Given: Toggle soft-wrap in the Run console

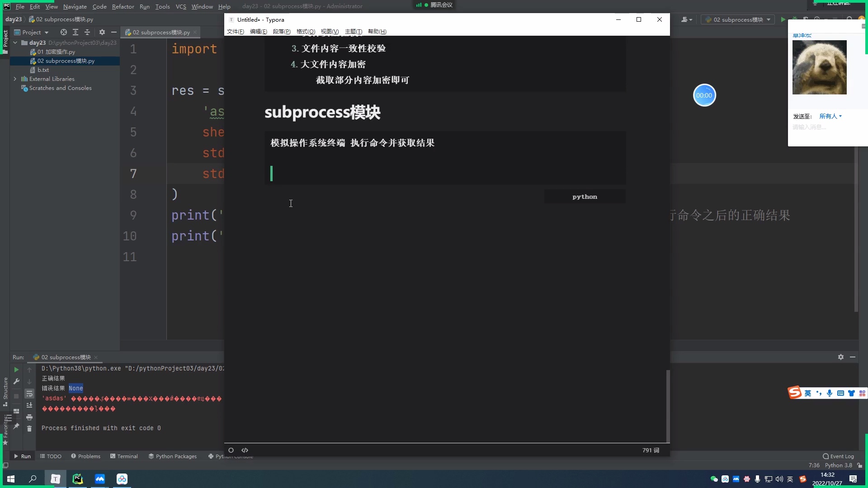Looking at the screenshot, I should (x=29, y=394).
